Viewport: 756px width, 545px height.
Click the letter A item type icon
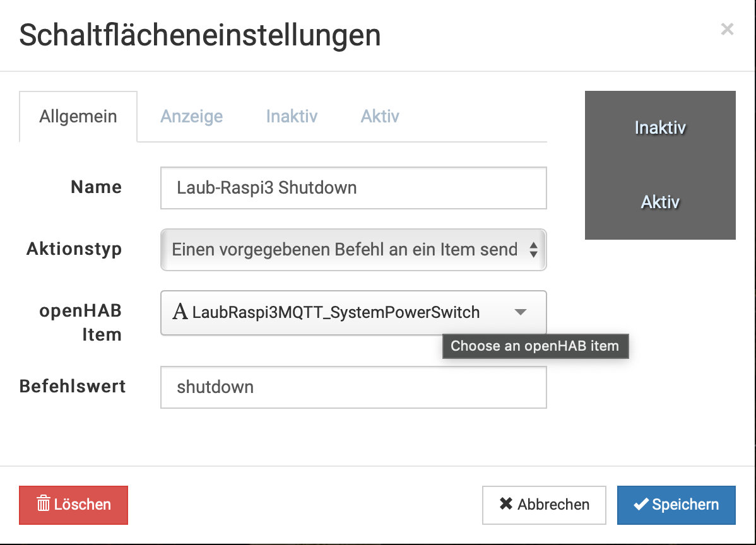pos(180,312)
